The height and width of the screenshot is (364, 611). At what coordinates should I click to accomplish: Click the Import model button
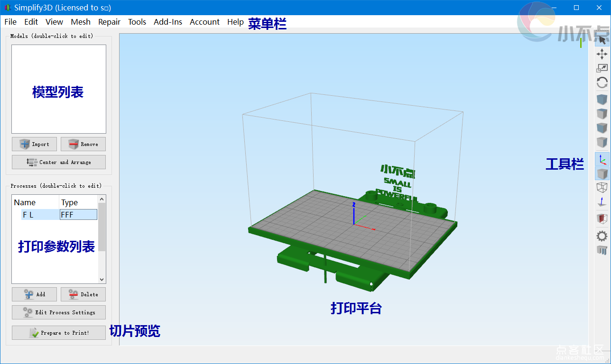click(34, 144)
